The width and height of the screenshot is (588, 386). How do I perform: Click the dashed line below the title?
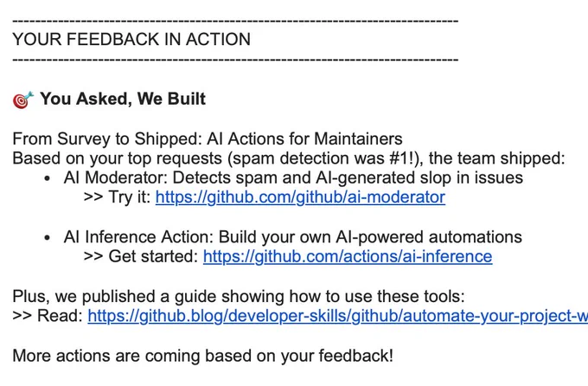click(235, 60)
